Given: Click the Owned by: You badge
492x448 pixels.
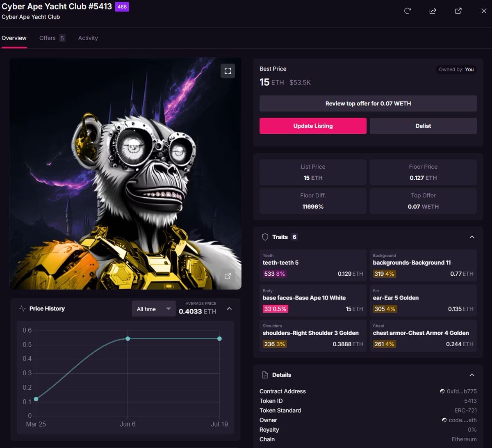Looking at the screenshot, I should point(456,69).
